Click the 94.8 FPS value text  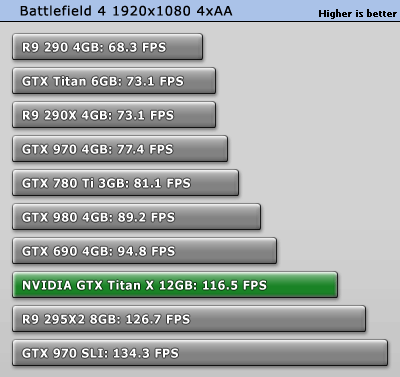[x=146, y=251]
